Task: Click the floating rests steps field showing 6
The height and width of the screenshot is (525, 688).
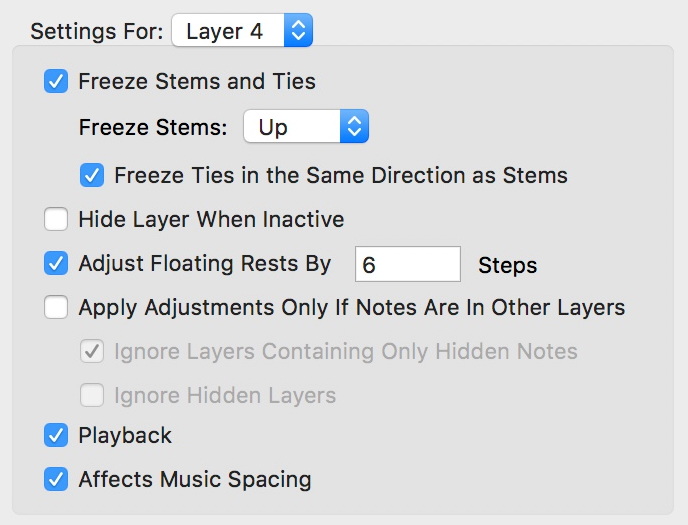Action: 407,265
